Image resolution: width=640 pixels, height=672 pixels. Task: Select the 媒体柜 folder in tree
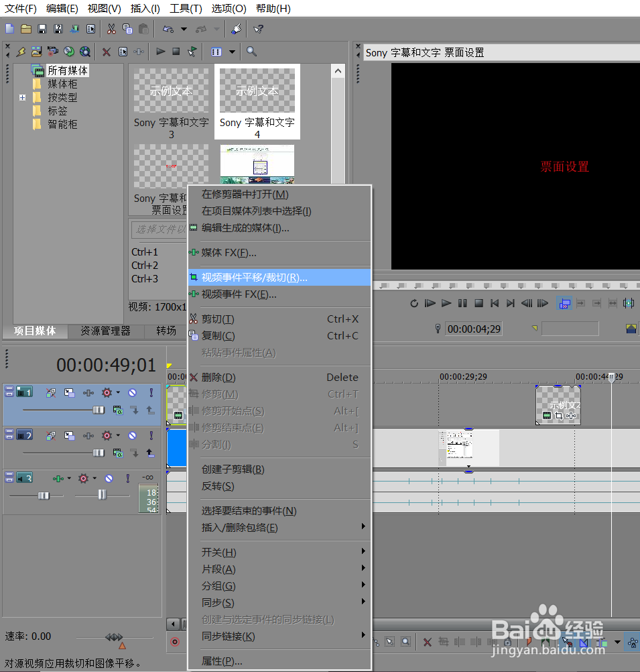[x=62, y=84]
